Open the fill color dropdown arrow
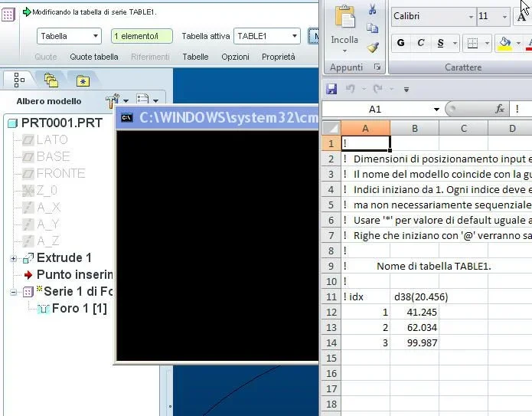532x416 pixels. click(518, 43)
